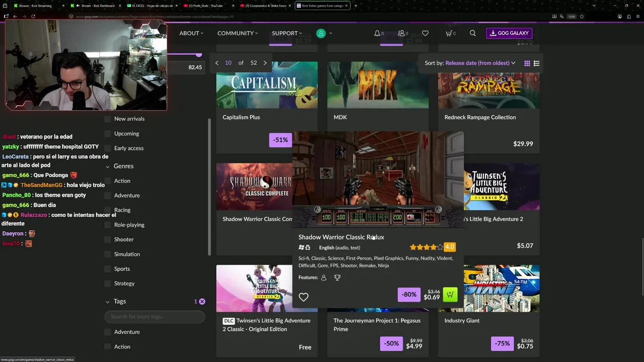Tick the Adventure genre checkbox
Viewport: 644px width, 362px height.
pyautogui.click(x=107, y=196)
